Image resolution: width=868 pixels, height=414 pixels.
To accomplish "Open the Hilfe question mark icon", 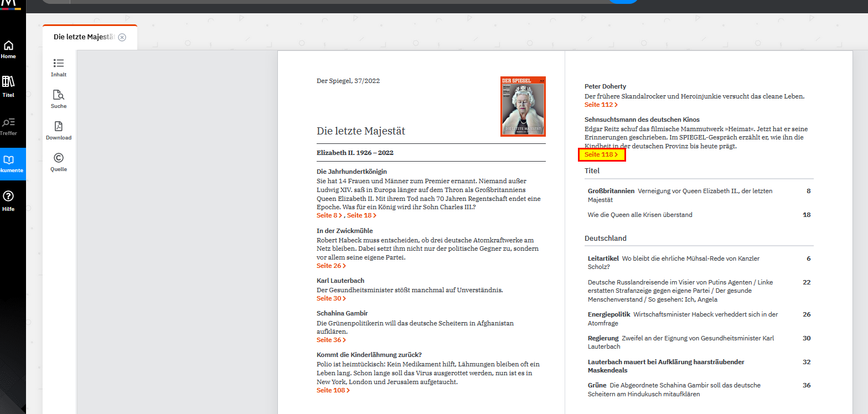I will tap(8, 196).
